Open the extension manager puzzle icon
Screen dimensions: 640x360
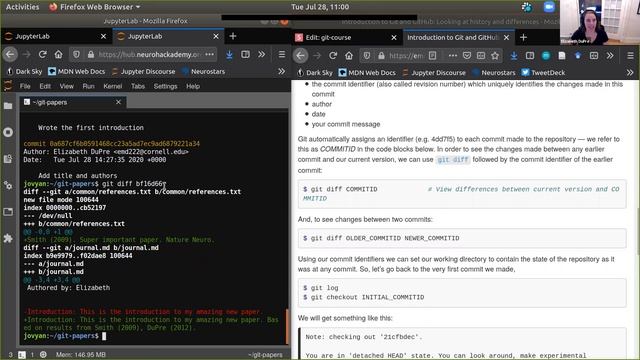coord(8,238)
